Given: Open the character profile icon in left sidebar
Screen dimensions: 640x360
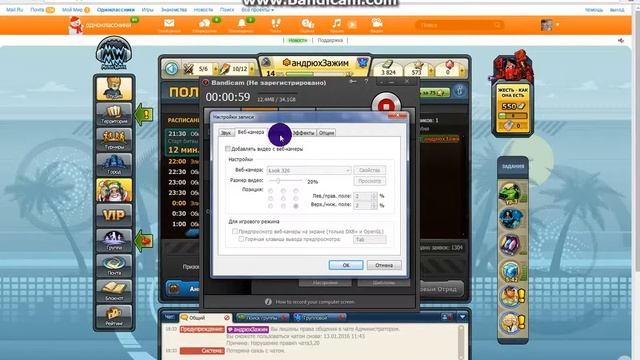Looking at the screenshot, I should [114, 88].
